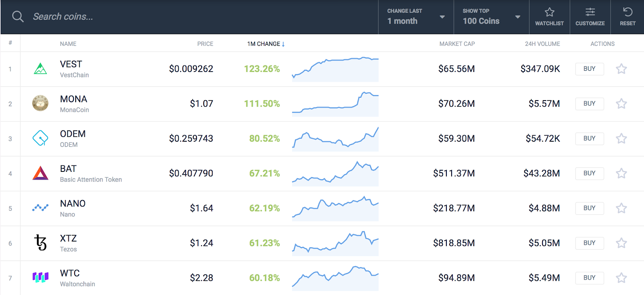
Task: Click the ODEM coin logo
Action: click(x=40, y=138)
